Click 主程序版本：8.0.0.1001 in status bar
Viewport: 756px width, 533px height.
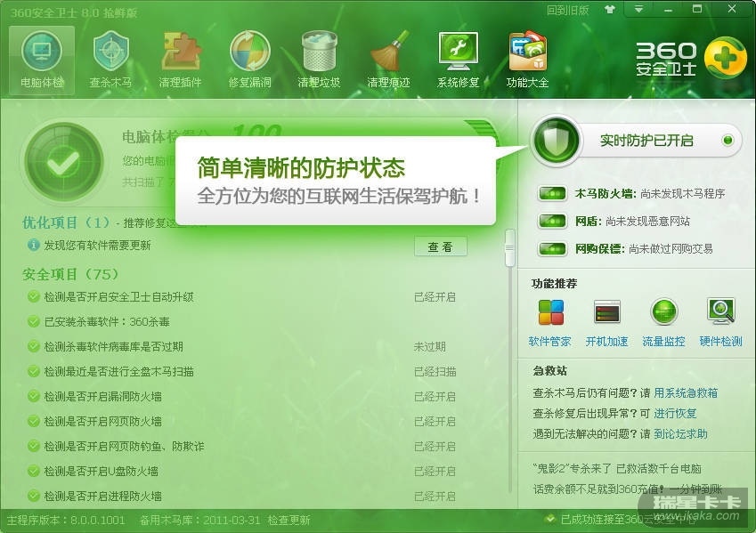[66, 520]
